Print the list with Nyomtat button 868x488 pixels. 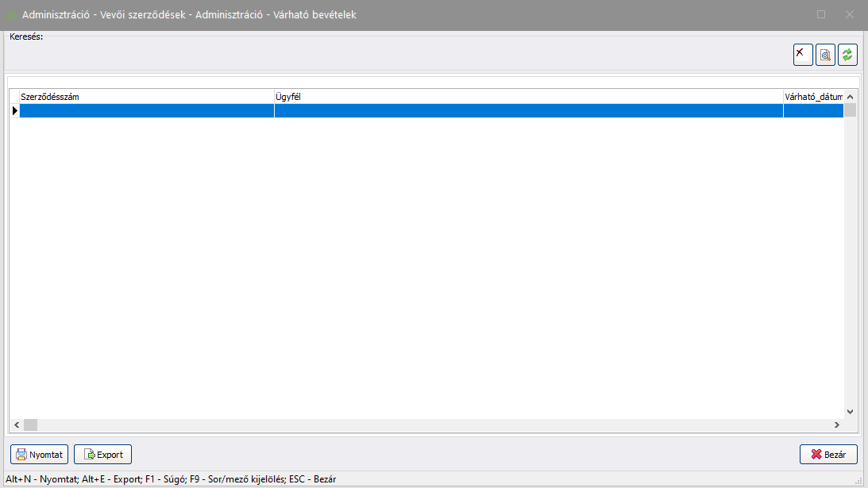point(40,455)
